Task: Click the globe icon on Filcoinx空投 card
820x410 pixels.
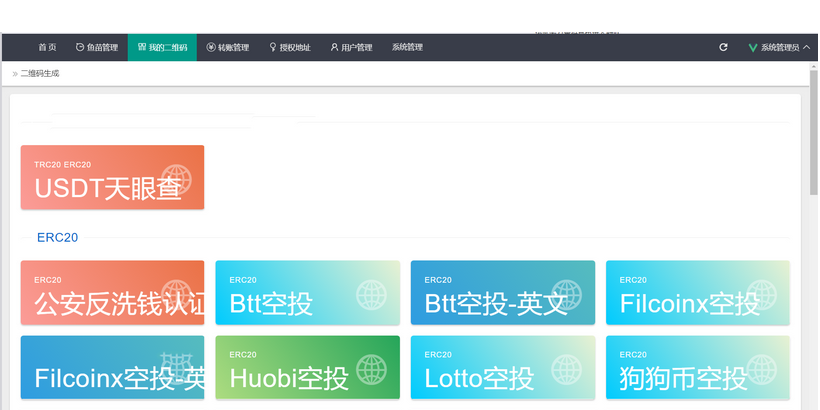Action: [x=761, y=295]
